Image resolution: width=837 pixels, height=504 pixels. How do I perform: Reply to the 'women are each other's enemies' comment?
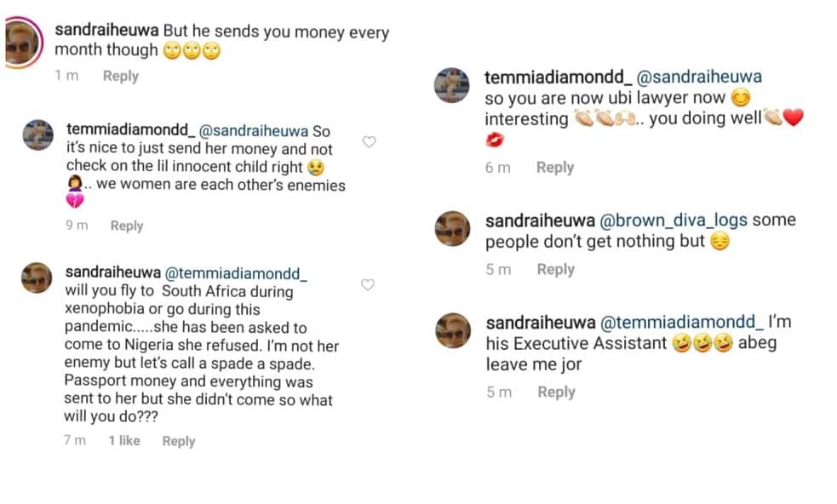click(126, 226)
